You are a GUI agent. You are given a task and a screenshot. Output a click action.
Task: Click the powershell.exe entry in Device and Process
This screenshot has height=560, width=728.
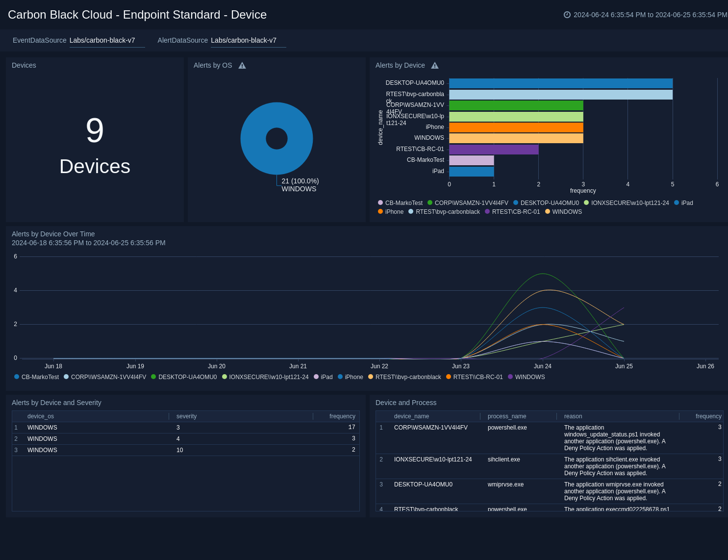[x=507, y=427]
